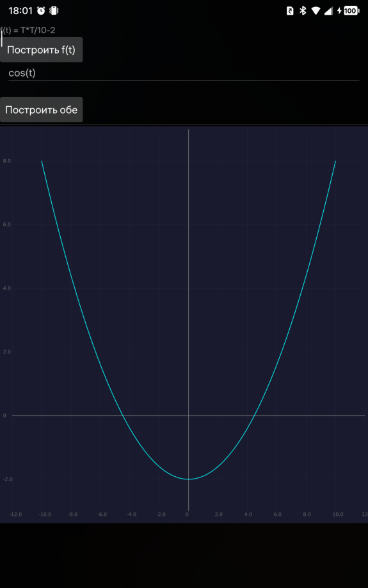The width and height of the screenshot is (368, 588).
Task: Tap the 8.0 label on the vertical axis
Action: pos(7,161)
